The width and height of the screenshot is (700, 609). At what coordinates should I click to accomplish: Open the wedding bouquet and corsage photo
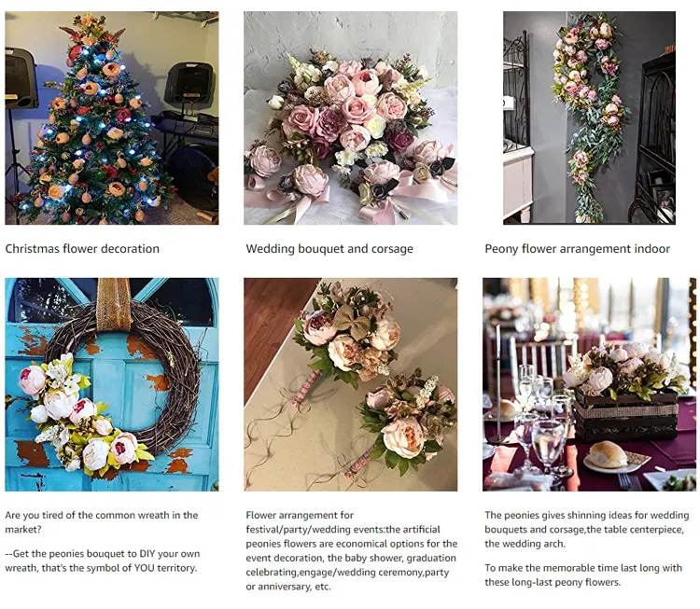[x=350, y=118]
